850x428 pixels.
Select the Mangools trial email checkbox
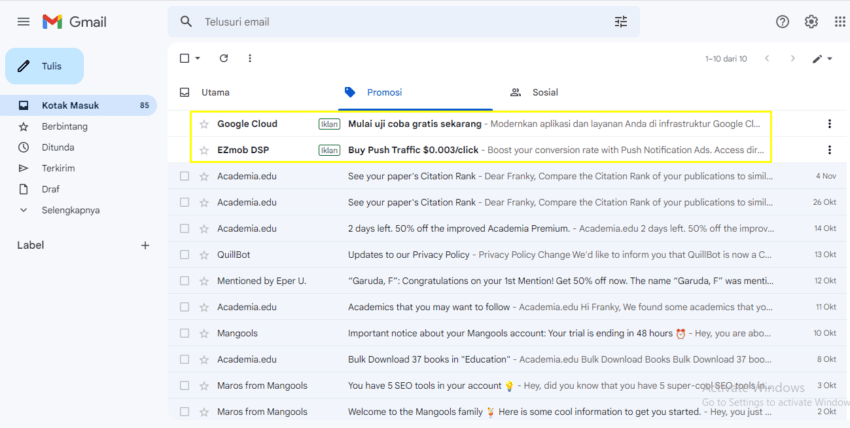(x=184, y=333)
